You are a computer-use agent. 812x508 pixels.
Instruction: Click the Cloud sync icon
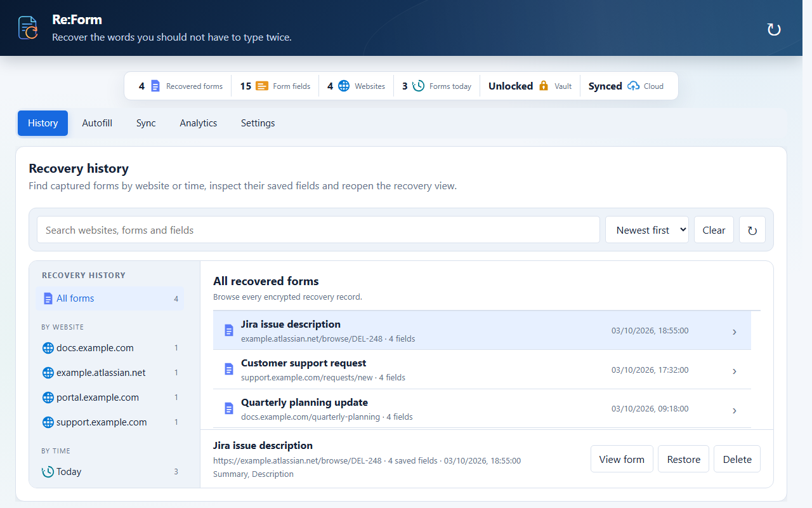pyautogui.click(x=633, y=86)
